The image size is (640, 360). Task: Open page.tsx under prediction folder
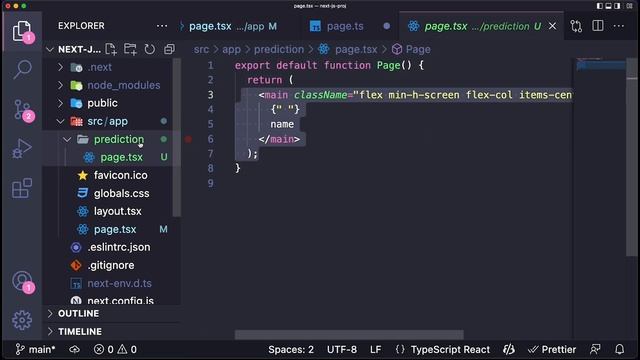pos(122,157)
